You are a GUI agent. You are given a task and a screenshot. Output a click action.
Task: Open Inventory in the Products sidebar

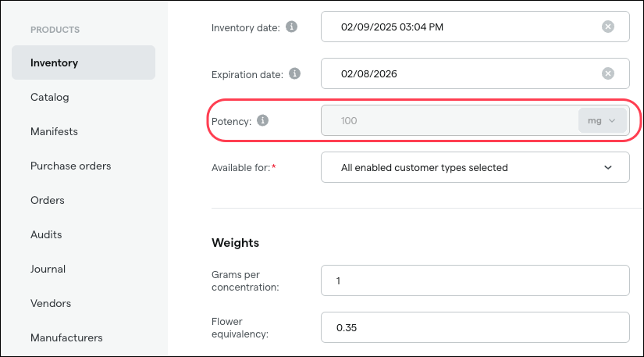[x=84, y=62]
